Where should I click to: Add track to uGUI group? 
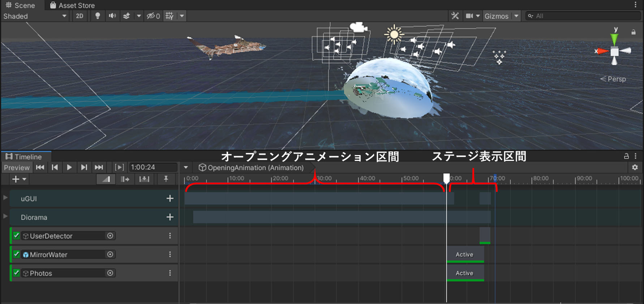click(x=170, y=198)
